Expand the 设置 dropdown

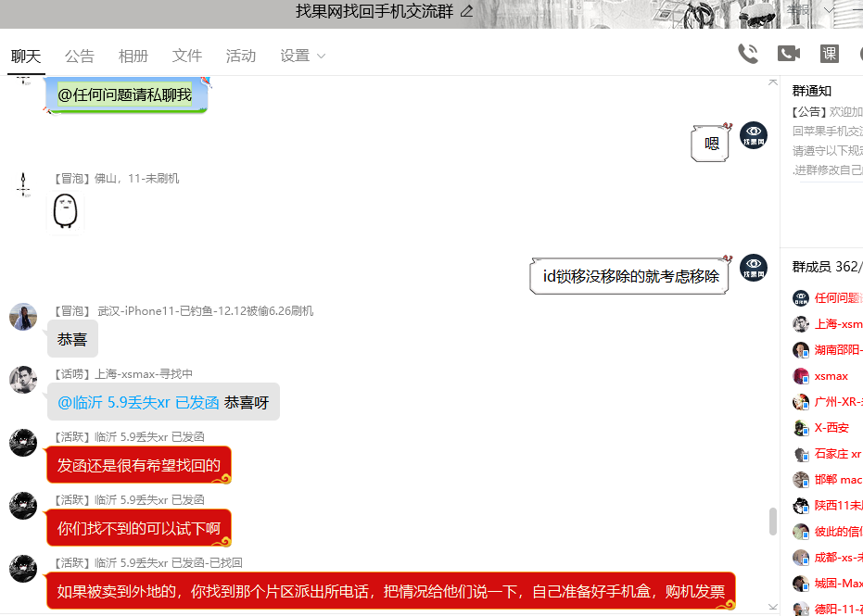[x=303, y=57]
